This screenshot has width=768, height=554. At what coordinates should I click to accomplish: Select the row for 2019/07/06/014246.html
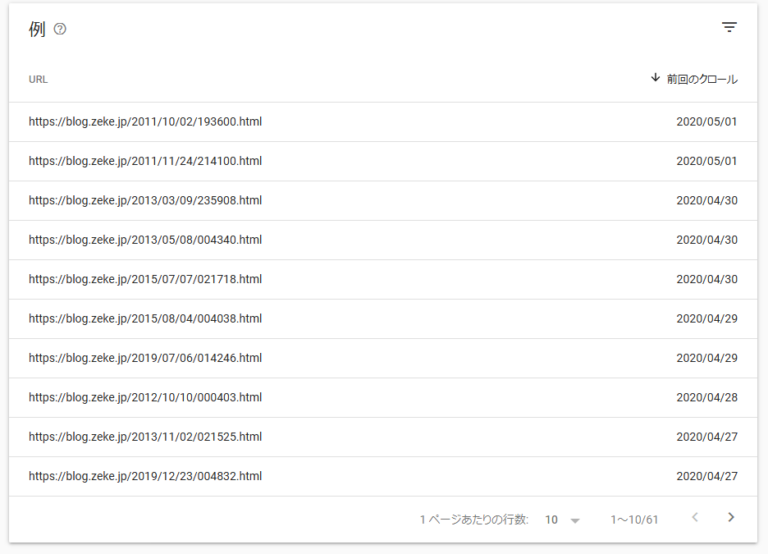[x=145, y=358]
